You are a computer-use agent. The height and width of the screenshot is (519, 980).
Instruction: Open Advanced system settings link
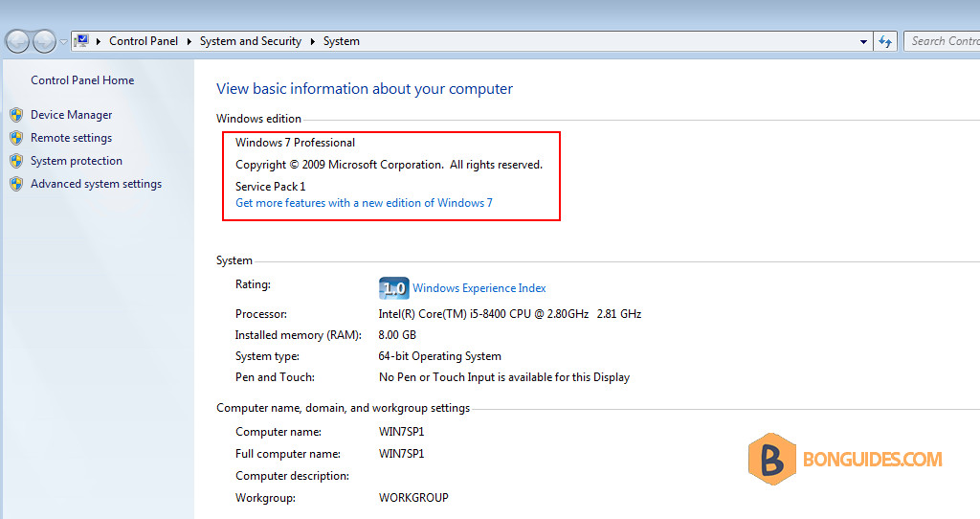click(97, 184)
